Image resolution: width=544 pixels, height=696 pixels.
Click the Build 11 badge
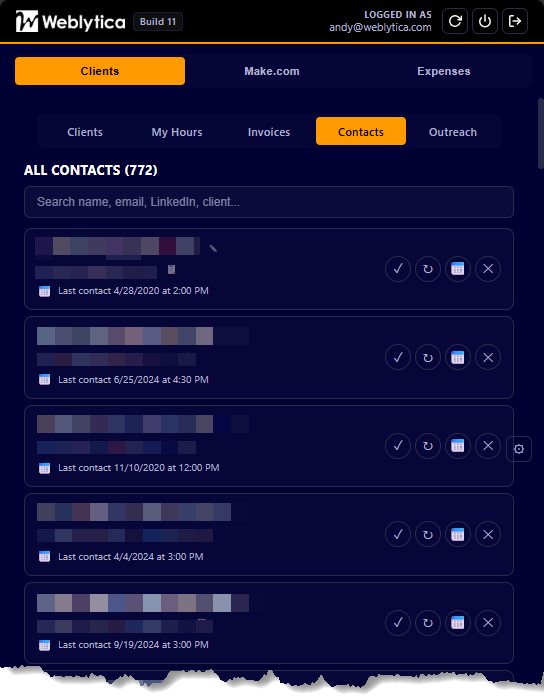[158, 22]
